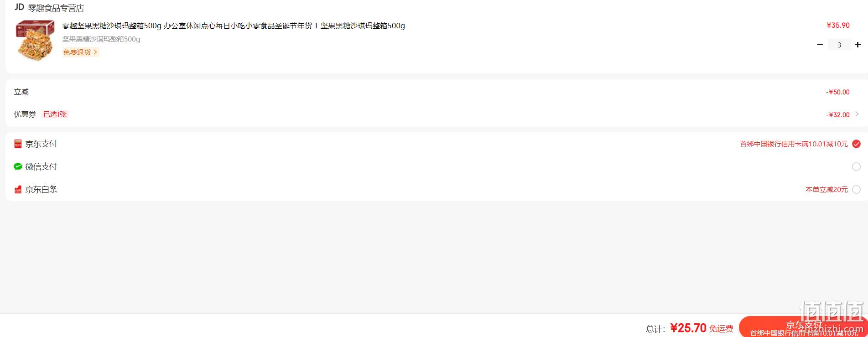Click the green 微信支付 WeChat icon
Image resolution: width=868 pixels, height=337 pixels.
tap(18, 166)
